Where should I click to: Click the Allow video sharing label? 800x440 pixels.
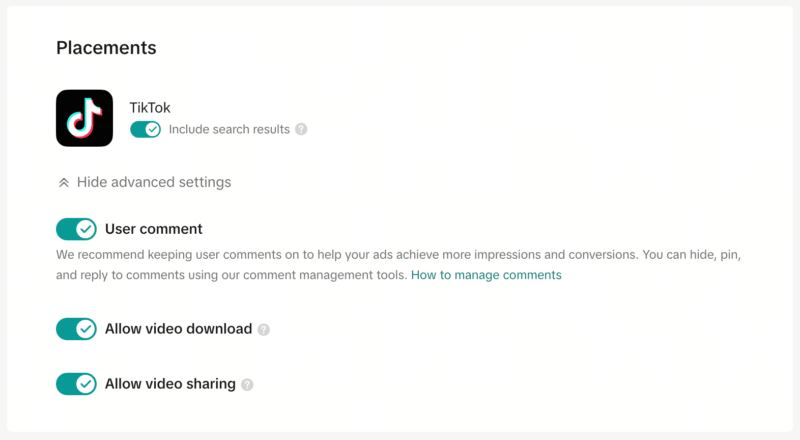point(170,384)
